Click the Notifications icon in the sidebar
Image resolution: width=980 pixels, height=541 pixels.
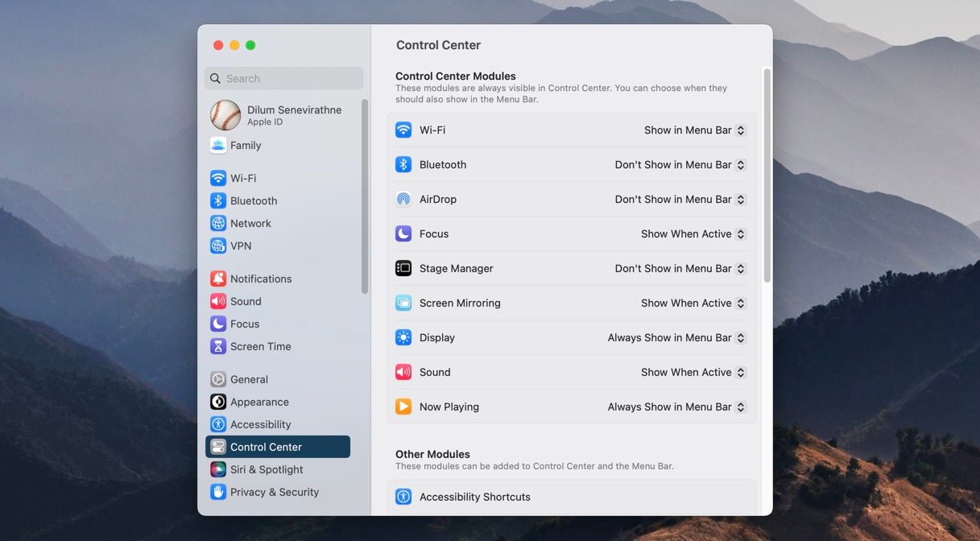click(x=217, y=278)
